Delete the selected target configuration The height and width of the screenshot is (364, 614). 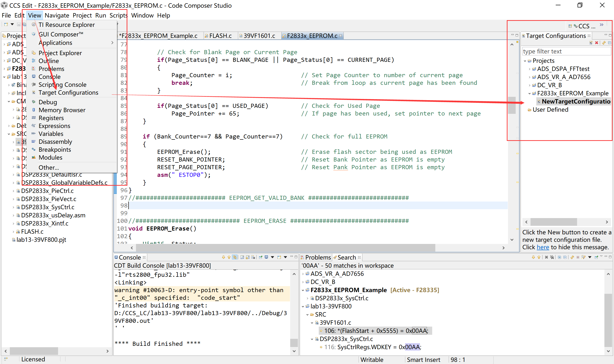(596, 43)
